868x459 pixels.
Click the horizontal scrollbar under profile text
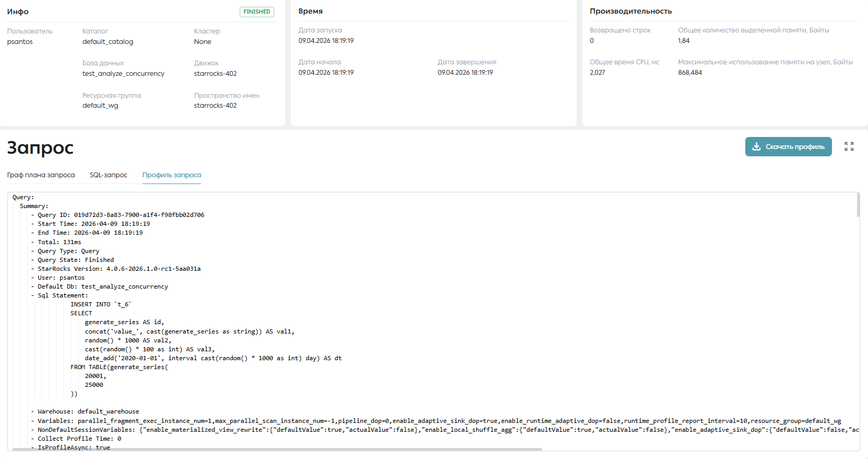tap(277, 449)
